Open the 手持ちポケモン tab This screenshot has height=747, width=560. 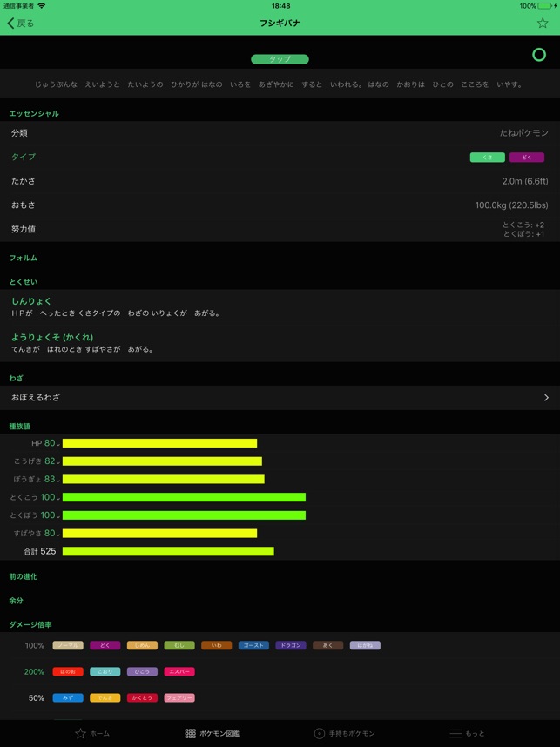tap(345, 733)
